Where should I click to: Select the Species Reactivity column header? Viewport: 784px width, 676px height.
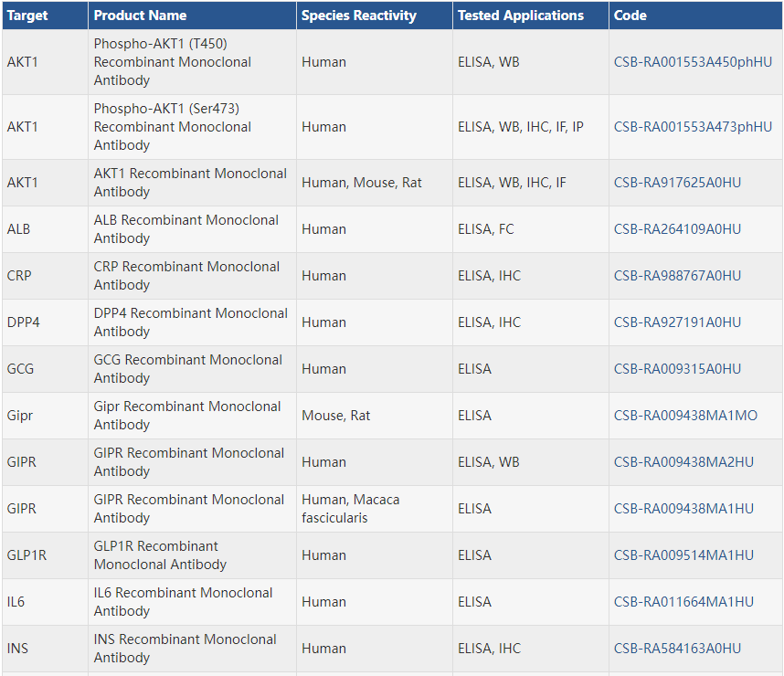358,16
